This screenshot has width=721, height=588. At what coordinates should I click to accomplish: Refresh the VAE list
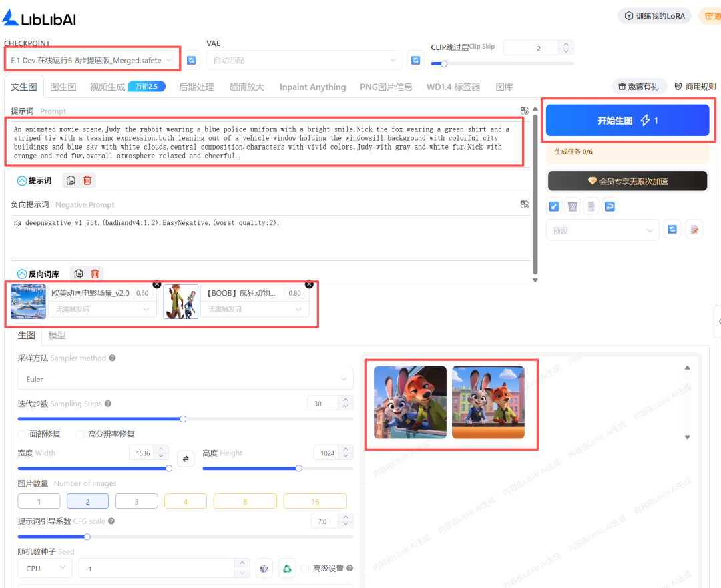(x=415, y=60)
